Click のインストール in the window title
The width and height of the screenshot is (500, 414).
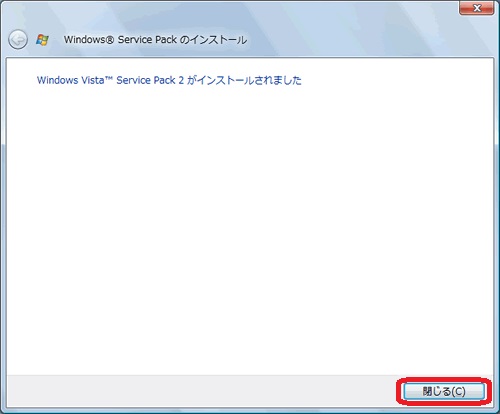click(x=213, y=40)
